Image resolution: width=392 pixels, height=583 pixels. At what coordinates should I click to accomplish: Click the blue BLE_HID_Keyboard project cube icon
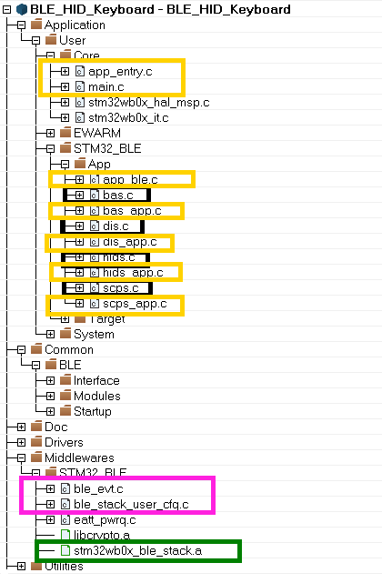pyautogui.click(x=22, y=9)
